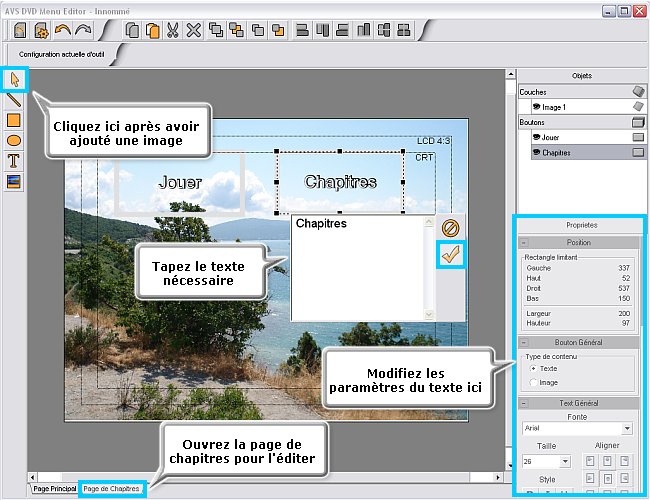Click the new menu page icon

click(x=20, y=30)
